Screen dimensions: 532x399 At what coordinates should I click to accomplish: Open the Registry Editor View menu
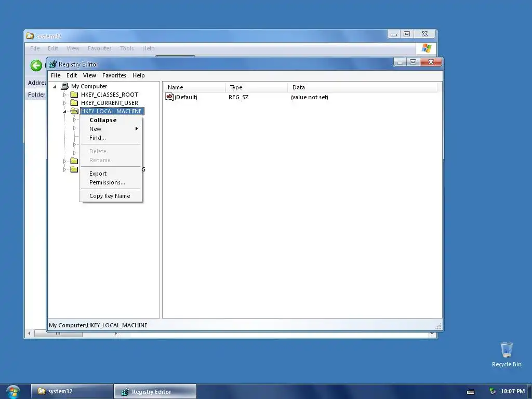[x=89, y=75]
